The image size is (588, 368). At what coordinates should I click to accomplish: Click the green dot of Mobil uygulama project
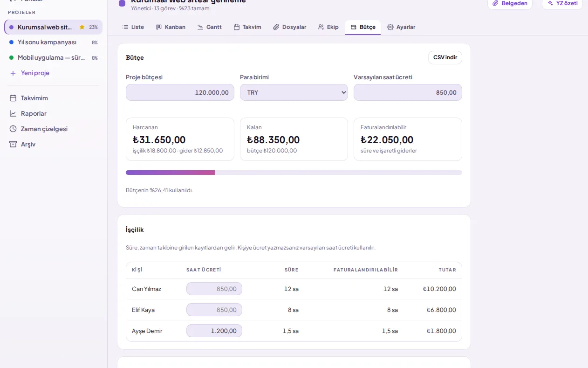[12, 58]
